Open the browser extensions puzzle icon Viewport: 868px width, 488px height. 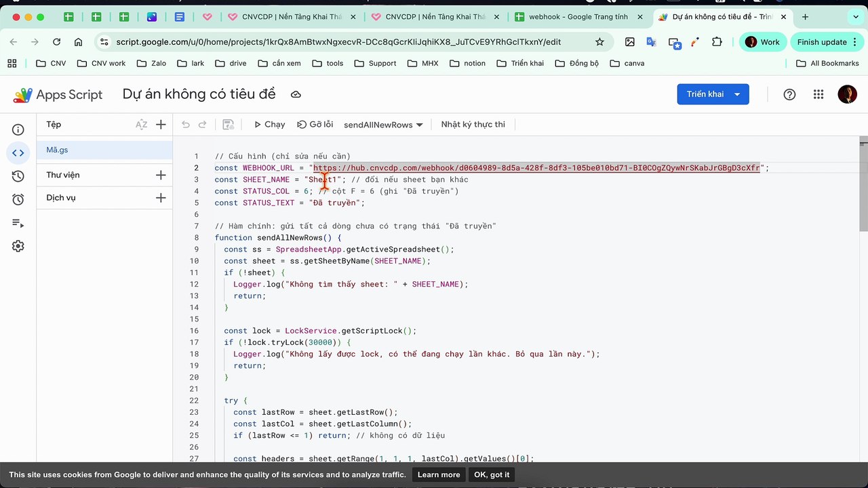click(717, 42)
